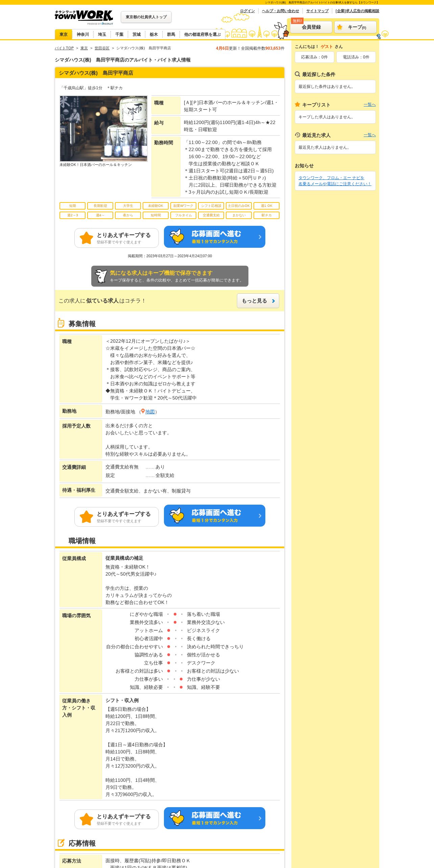
Task: Select the 群馬 prefecture tab
Action: tap(171, 34)
